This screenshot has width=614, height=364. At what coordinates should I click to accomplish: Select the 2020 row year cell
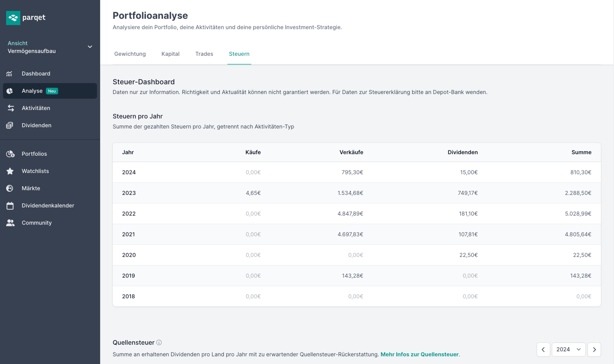click(129, 255)
